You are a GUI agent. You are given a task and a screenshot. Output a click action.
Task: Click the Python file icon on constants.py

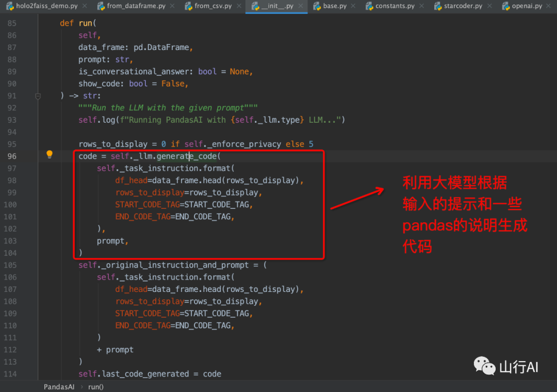click(x=369, y=6)
